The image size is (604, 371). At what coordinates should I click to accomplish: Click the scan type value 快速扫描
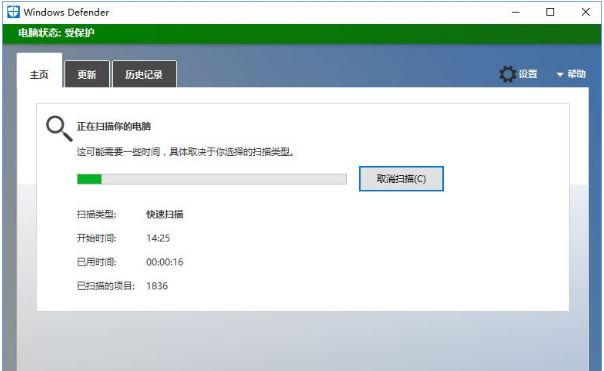coord(164,214)
